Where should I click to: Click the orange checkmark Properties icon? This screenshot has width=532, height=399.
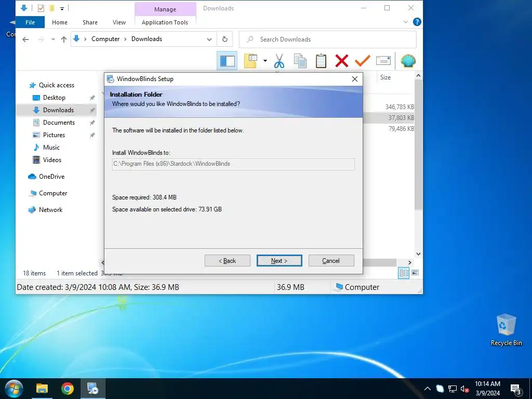point(362,61)
